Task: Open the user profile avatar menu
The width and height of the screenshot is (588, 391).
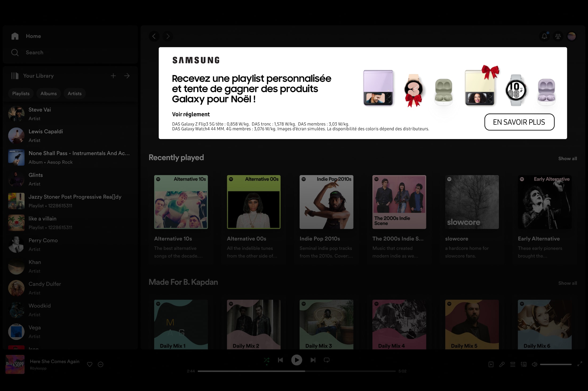Action: 571,36
